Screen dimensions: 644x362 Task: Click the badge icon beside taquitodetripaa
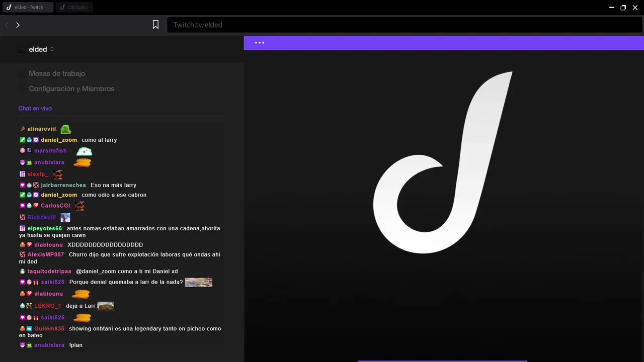[x=22, y=271]
